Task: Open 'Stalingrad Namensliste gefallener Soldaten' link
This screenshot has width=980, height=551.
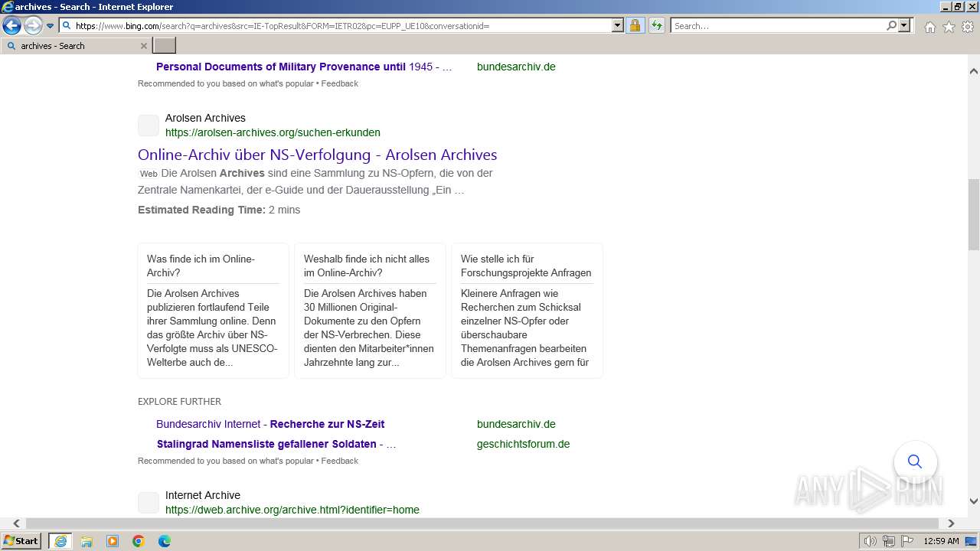Action: [276, 444]
